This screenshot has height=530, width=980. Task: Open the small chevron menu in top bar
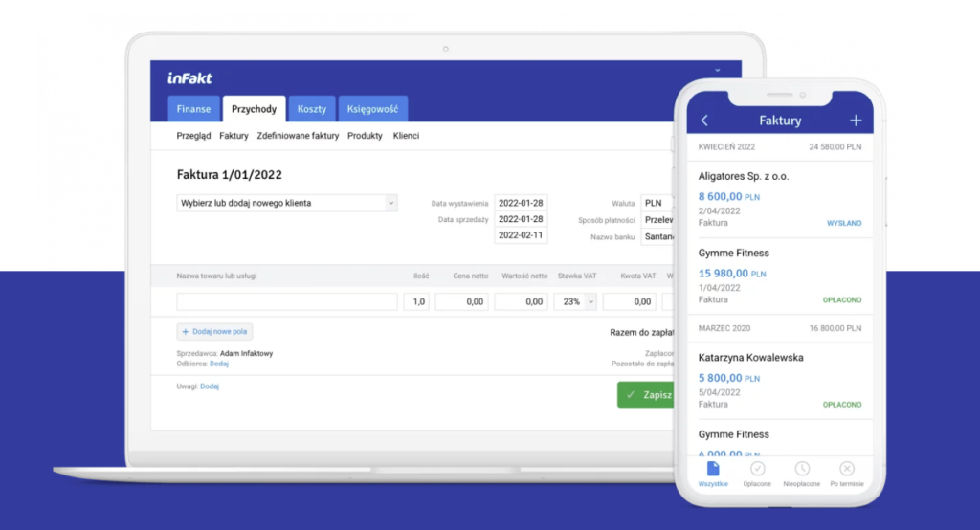(x=718, y=71)
